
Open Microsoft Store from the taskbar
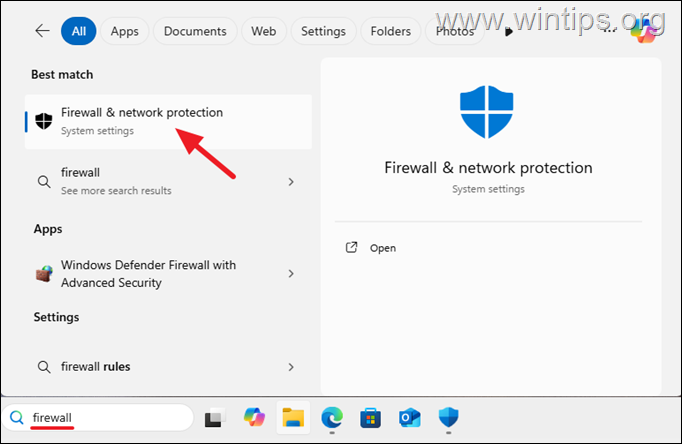[371, 418]
